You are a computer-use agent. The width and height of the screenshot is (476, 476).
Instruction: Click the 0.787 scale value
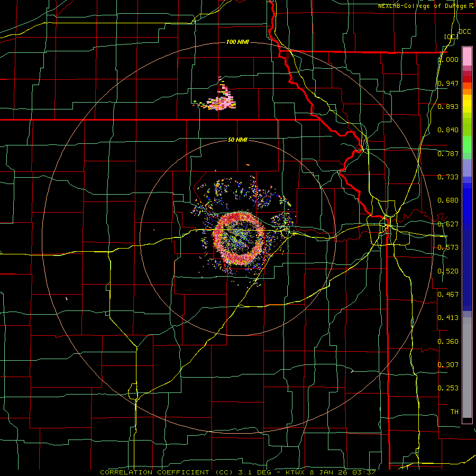click(448, 153)
